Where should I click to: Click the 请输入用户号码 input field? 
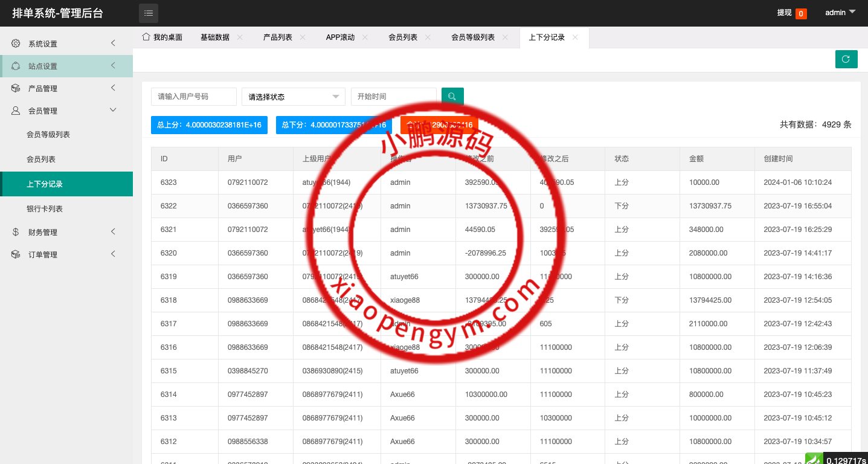point(193,97)
